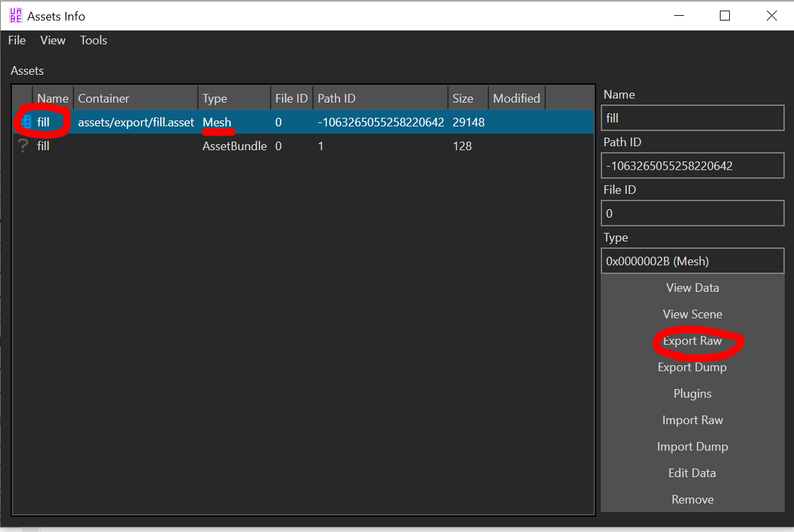Click File ID 0 in the AssetBundle row
The width and height of the screenshot is (794, 532).
click(x=279, y=146)
